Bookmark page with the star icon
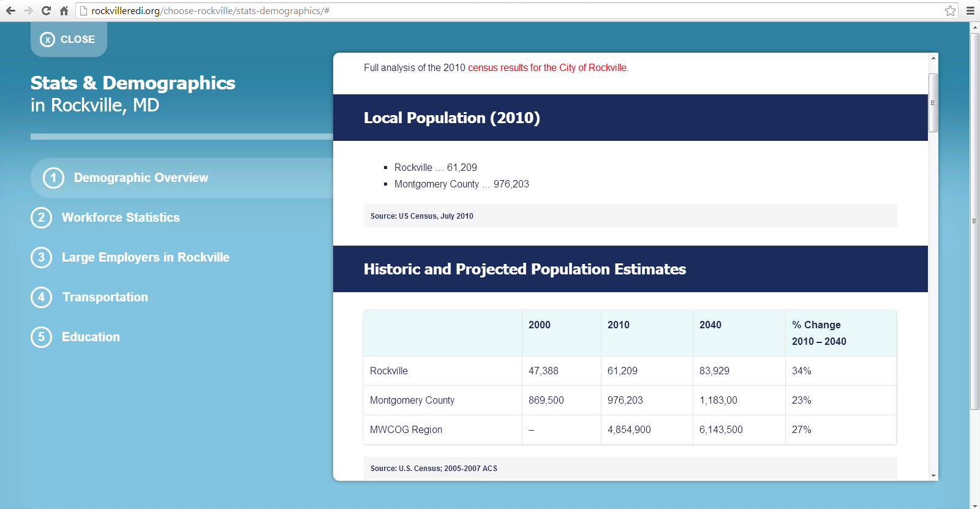The height and width of the screenshot is (509, 980). click(x=950, y=10)
